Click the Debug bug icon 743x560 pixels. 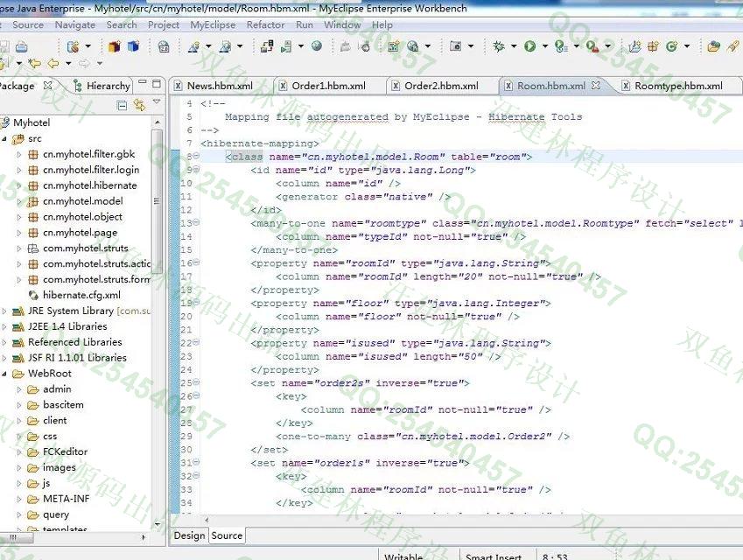click(x=499, y=46)
